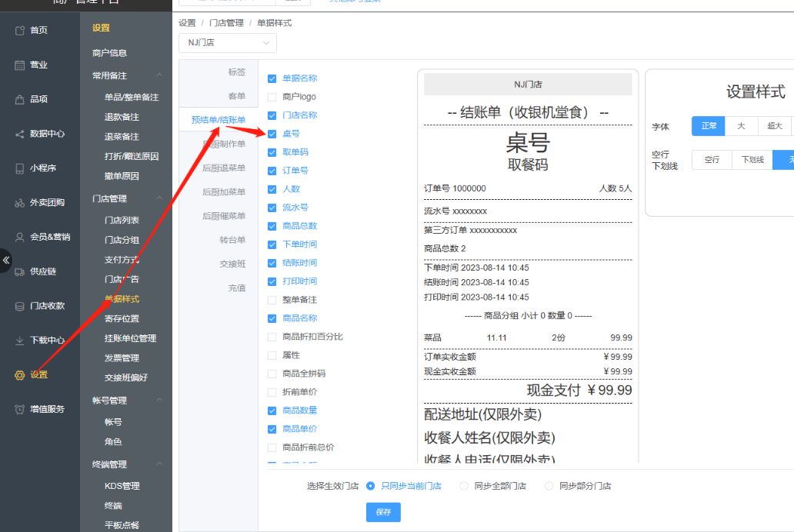Click the 保存 save button

[x=383, y=512]
